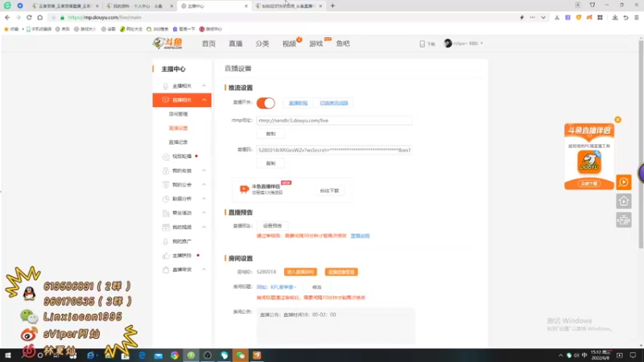This screenshot has width=644, height=362.
Task: Copy the stream key with 复制 button
Action: [x=270, y=163]
